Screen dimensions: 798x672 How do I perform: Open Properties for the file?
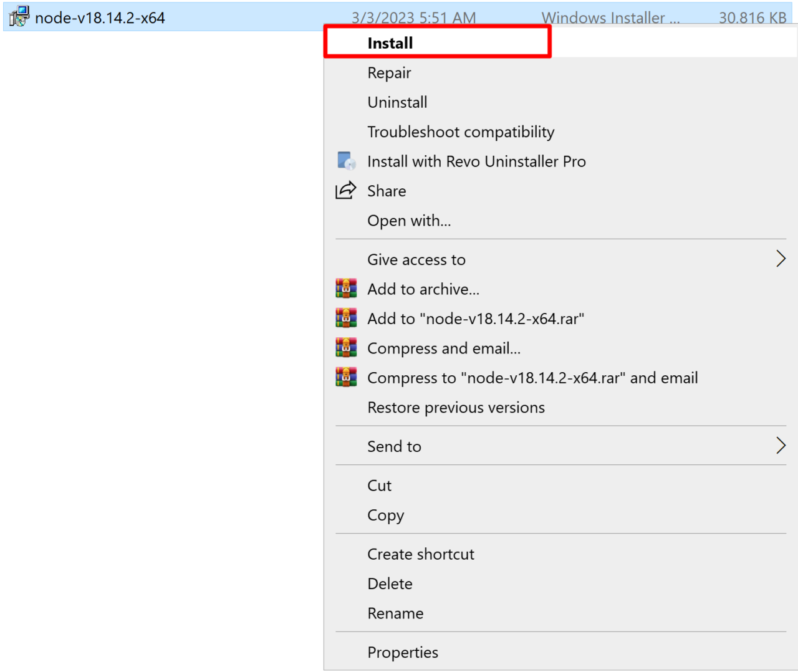click(x=403, y=652)
